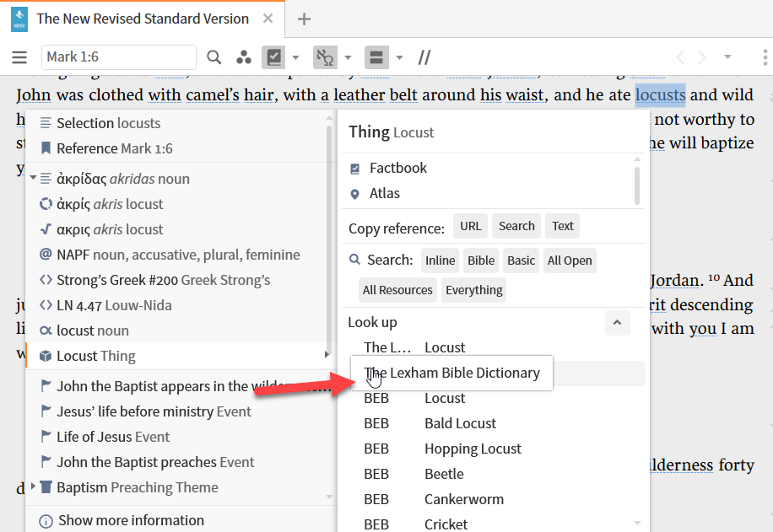Screen dimensions: 773x532
Task: Open dropdown arrow beside Factbook tags button
Action: 296,57
